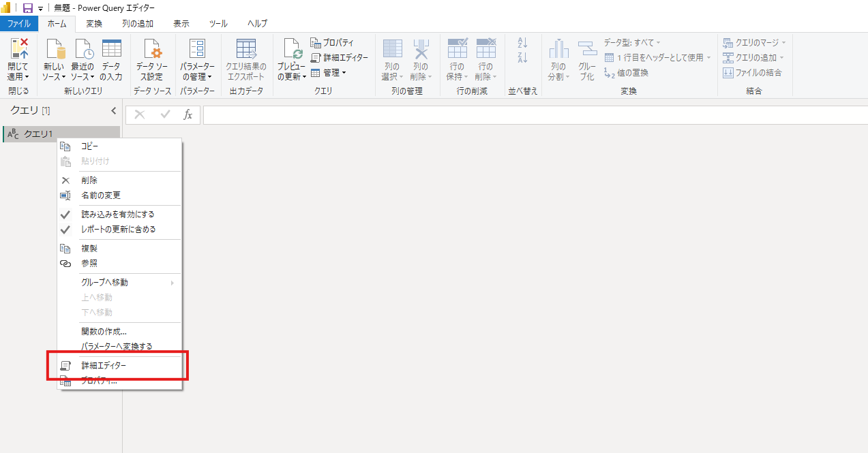
Task: Switch to the Help (ヘルプ) tab
Action: point(258,24)
